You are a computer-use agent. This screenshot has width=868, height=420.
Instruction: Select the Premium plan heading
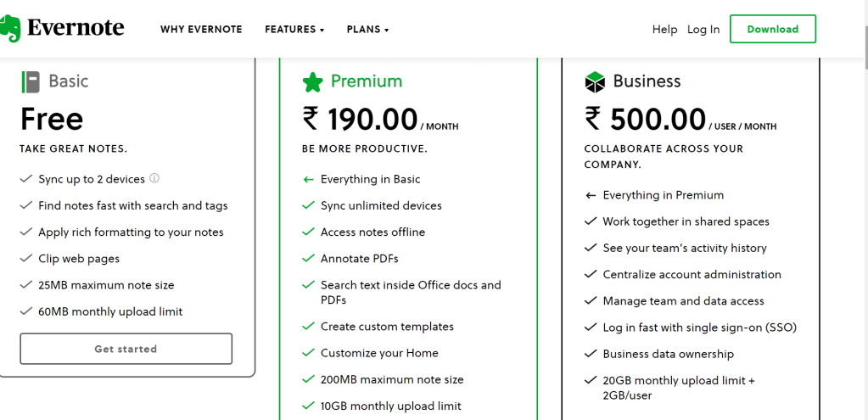pyautogui.click(x=367, y=81)
